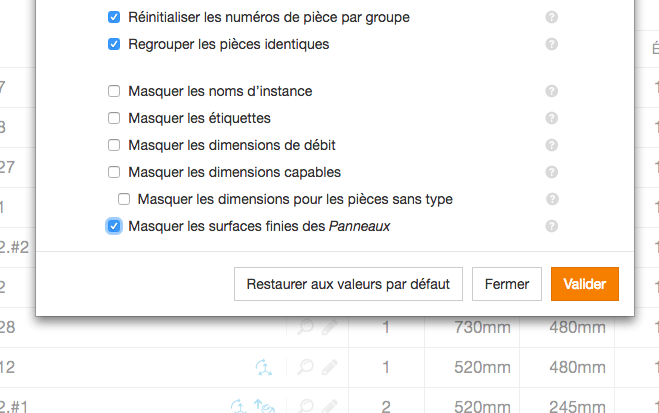Open help for Masquer les surfaces finies
The height and width of the screenshot is (413, 659).
[551, 226]
